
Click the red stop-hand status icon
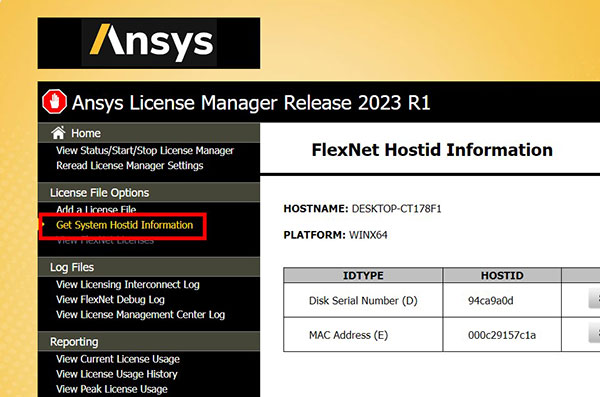[x=54, y=102]
